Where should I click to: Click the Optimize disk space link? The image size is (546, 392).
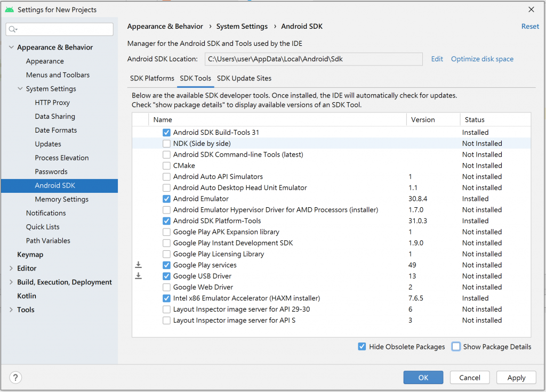(x=482, y=59)
